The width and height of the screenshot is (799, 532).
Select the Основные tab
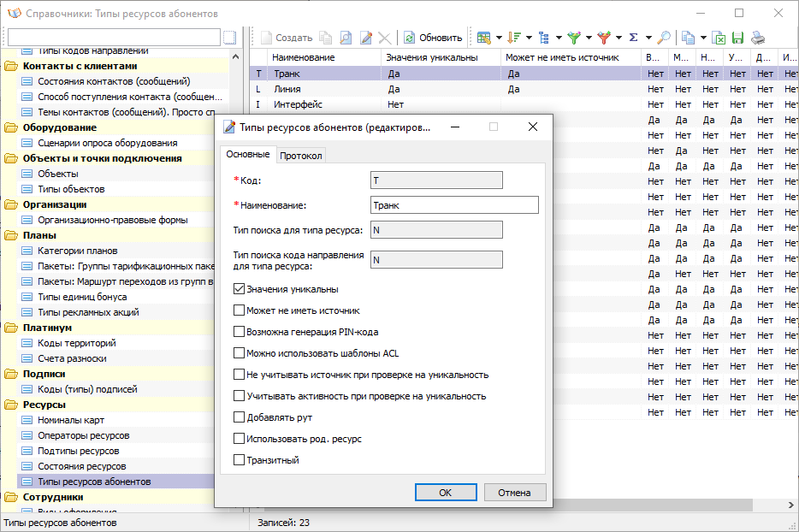(247, 155)
